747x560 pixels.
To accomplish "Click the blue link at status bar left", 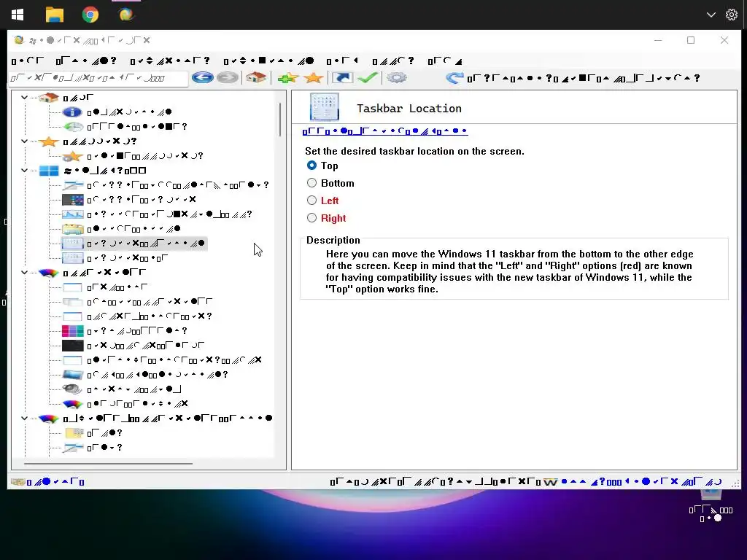I will point(55,482).
